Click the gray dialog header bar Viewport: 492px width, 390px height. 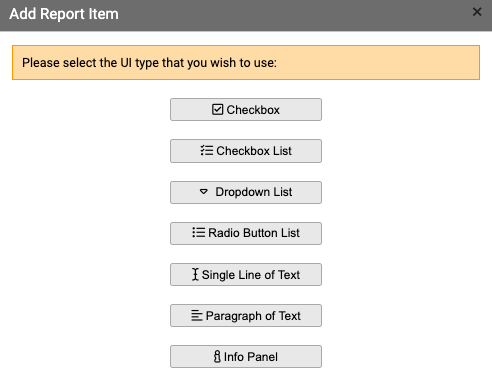(x=246, y=15)
